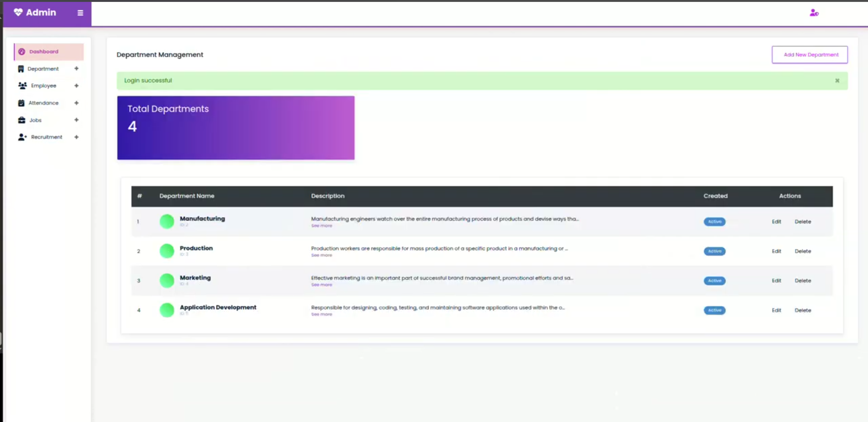868x422 pixels.
Task: Expand the Department submenu plus
Action: tap(77, 68)
